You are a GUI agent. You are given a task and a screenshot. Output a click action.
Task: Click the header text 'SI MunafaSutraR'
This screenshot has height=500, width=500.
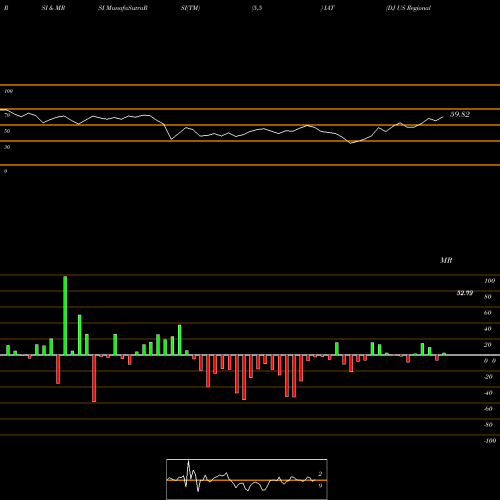click(123, 8)
